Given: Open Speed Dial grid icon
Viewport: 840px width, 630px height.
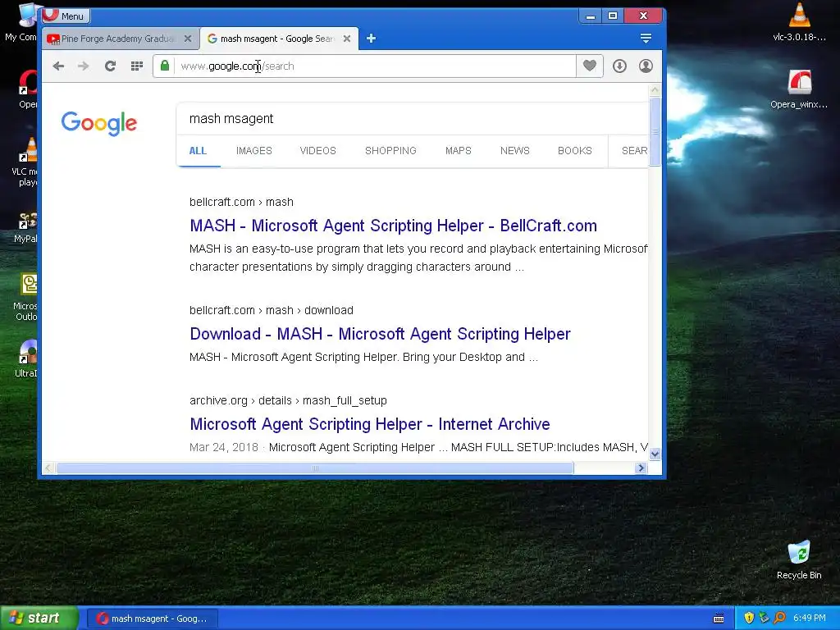Looking at the screenshot, I should click(137, 66).
